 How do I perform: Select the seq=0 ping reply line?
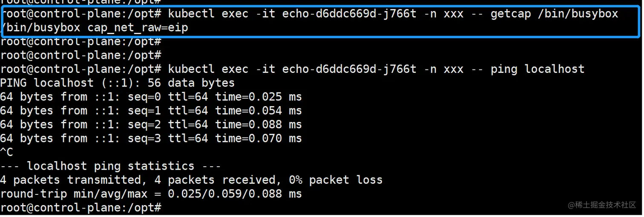tap(151, 97)
